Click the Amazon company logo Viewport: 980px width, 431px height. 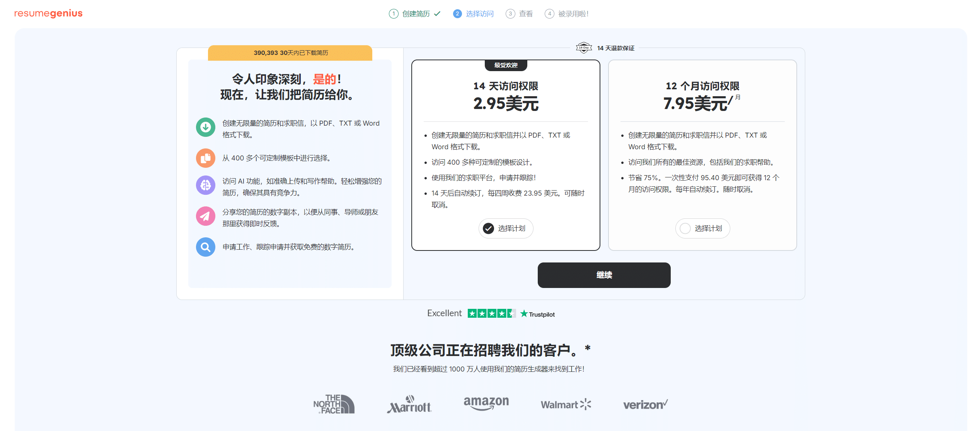[x=486, y=403]
